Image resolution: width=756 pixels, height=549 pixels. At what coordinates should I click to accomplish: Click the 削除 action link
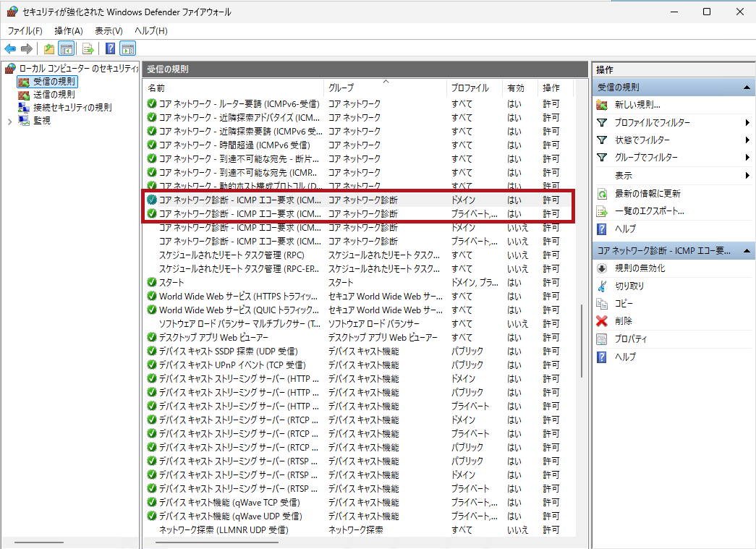[x=624, y=321]
